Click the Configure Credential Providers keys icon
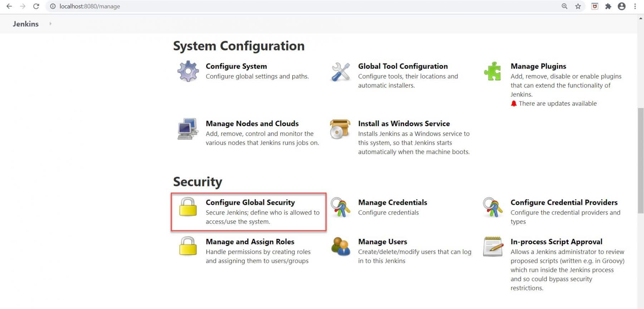Viewport: 644px width, 309px height. coord(493,207)
